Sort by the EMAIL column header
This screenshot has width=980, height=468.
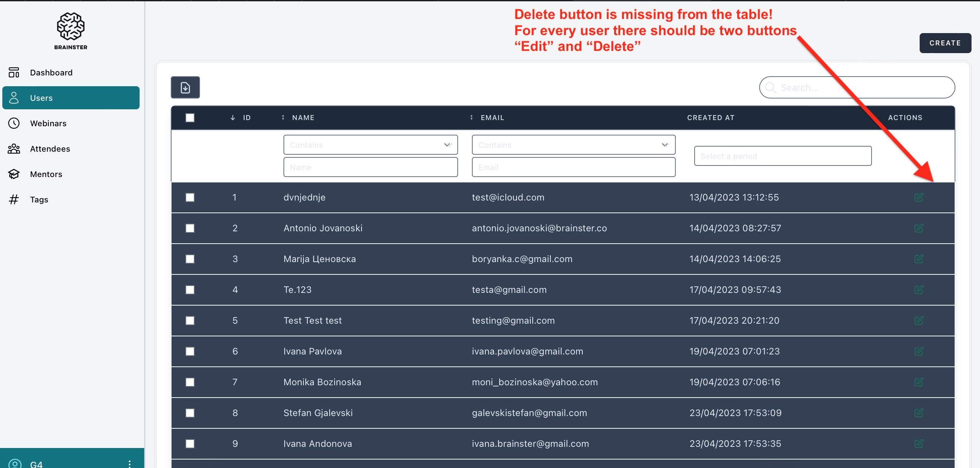click(x=492, y=118)
